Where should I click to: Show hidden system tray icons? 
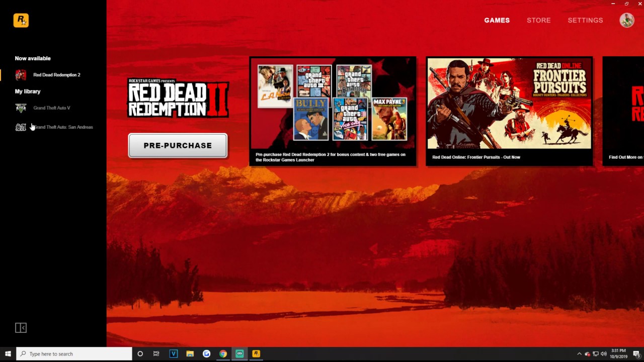click(x=579, y=354)
